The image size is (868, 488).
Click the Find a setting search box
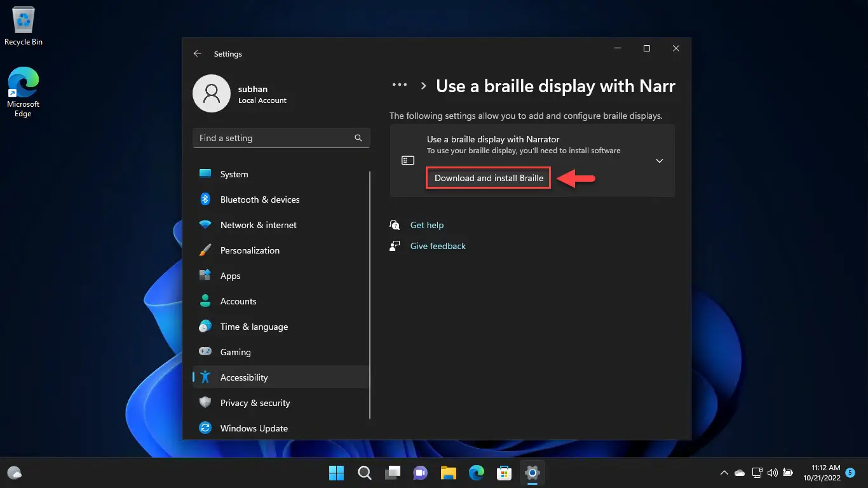click(281, 138)
